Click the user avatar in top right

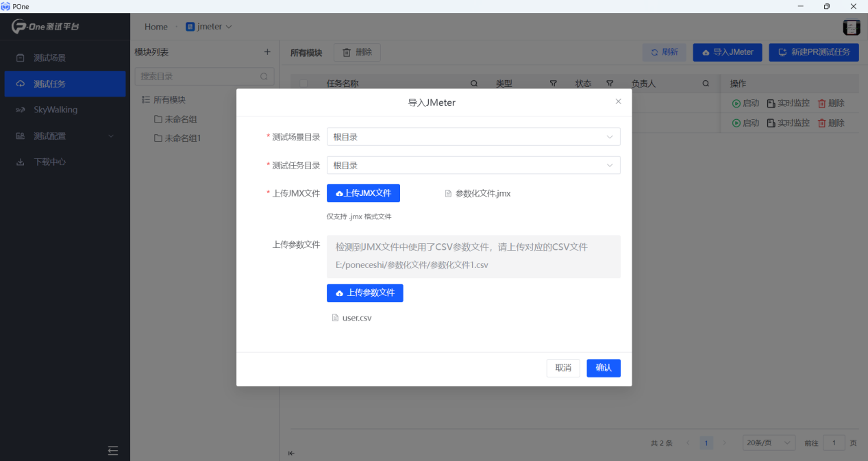point(851,27)
